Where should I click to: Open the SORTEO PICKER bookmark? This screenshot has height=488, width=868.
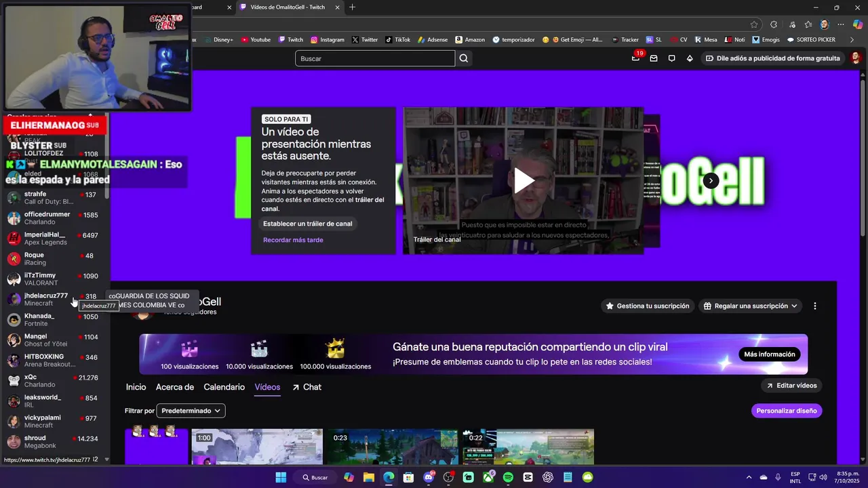[811, 40]
